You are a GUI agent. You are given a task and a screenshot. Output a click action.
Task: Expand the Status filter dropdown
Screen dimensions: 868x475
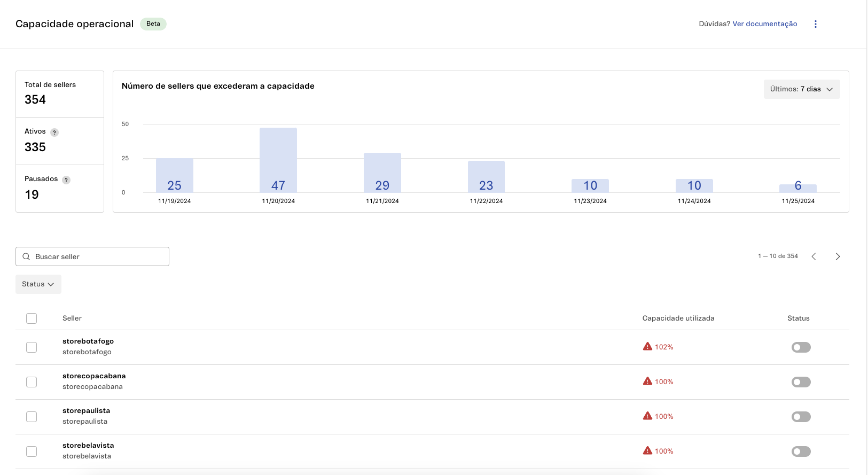click(x=38, y=284)
